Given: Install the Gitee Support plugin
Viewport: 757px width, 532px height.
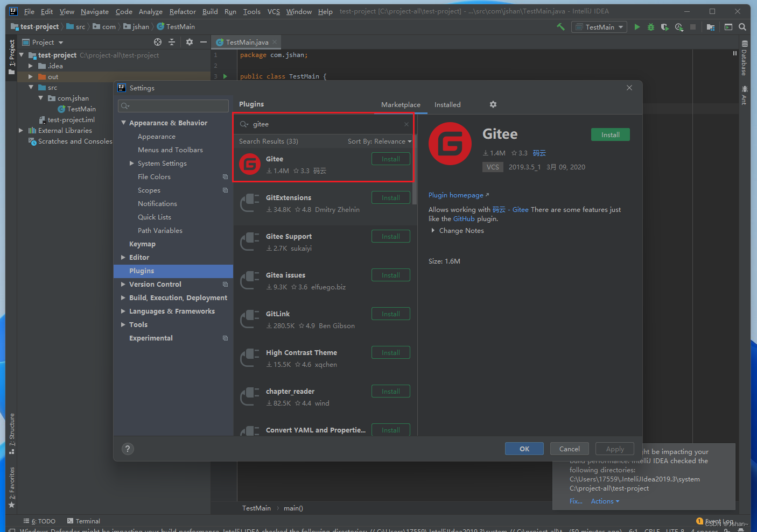Looking at the screenshot, I should (390, 236).
